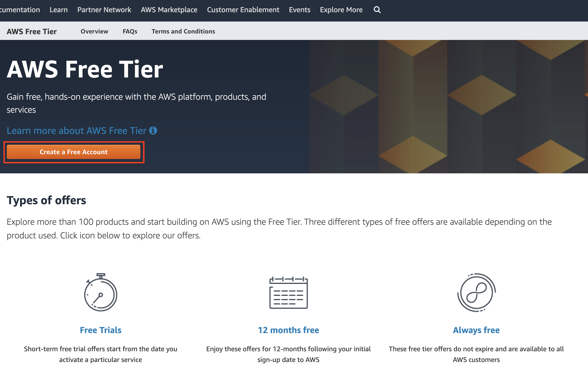Open the 12 months free offer link
588x373 pixels.
288,330
